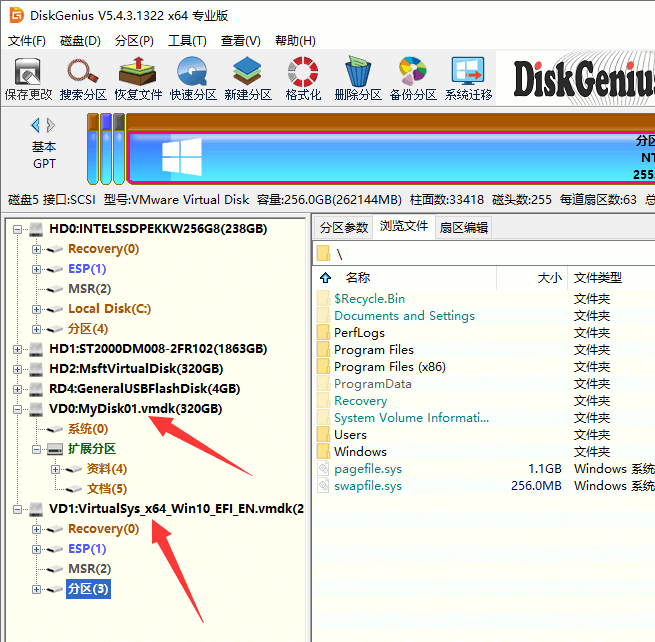655x642 pixels.
Task: Open the 帮助(H) menu
Action: (x=295, y=41)
